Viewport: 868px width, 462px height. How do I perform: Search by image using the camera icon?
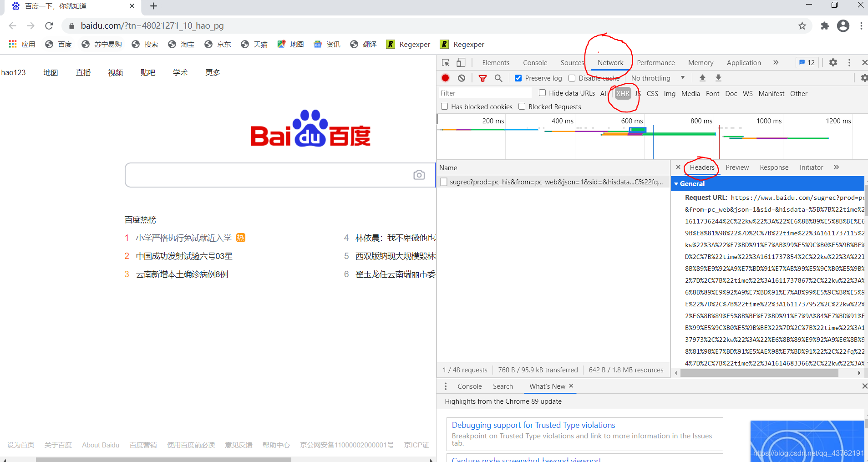click(x=419, y=175)
